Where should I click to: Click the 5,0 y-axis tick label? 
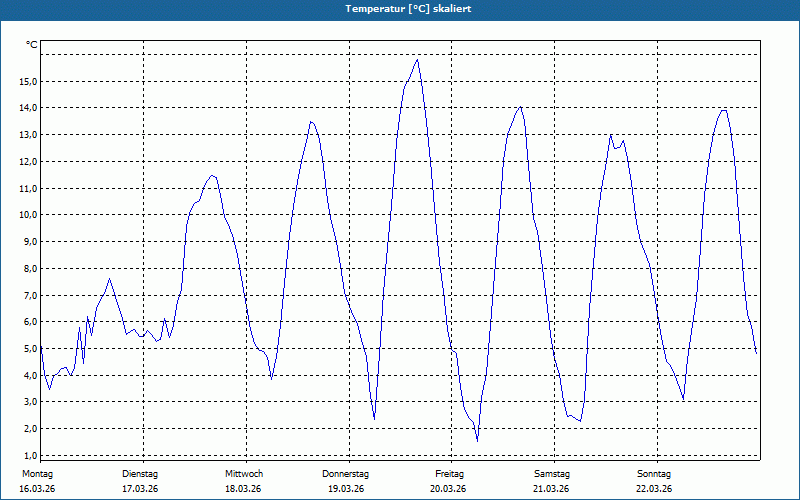(29, 348)
